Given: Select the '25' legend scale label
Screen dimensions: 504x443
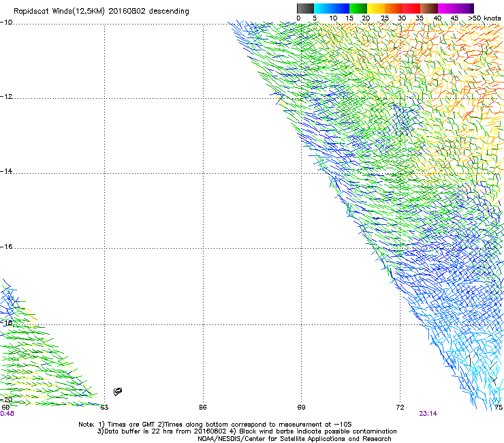Looking at the screenshot, I should (385, 18).
